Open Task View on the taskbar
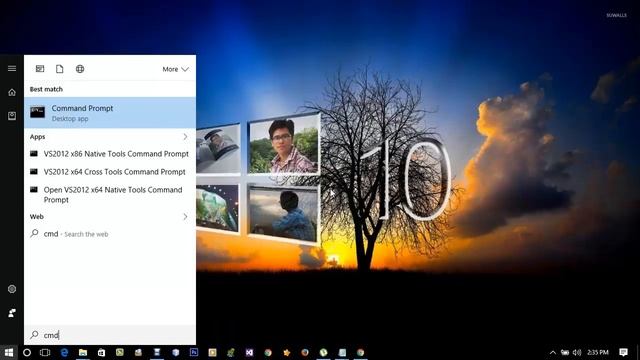The width and height of the screenshot is (640, 360). 45,352
